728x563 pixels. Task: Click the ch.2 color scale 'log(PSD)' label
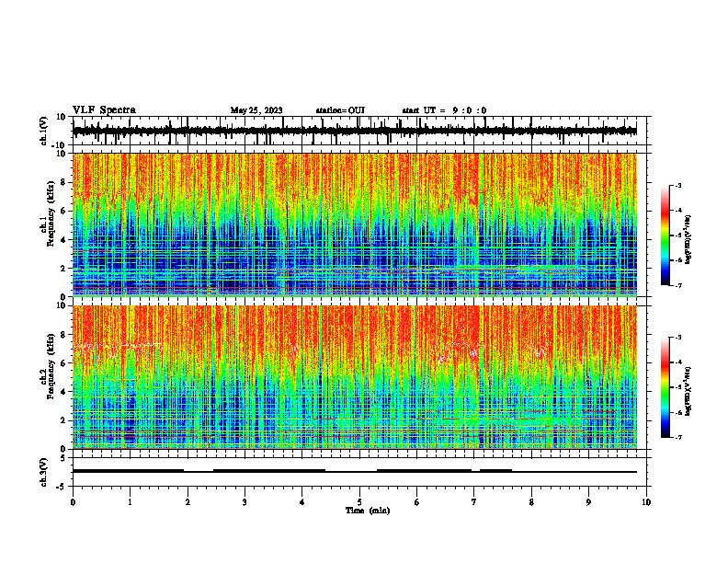click(688, 391)
